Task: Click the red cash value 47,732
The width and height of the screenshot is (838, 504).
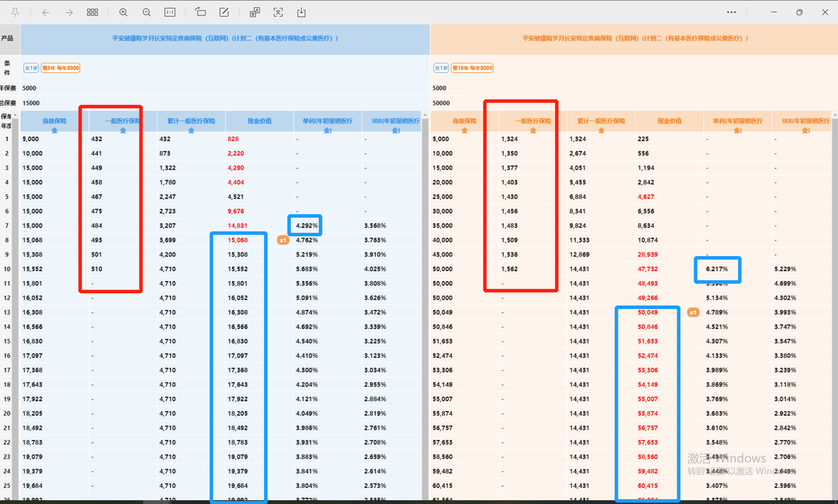Action: click(647, 269)
